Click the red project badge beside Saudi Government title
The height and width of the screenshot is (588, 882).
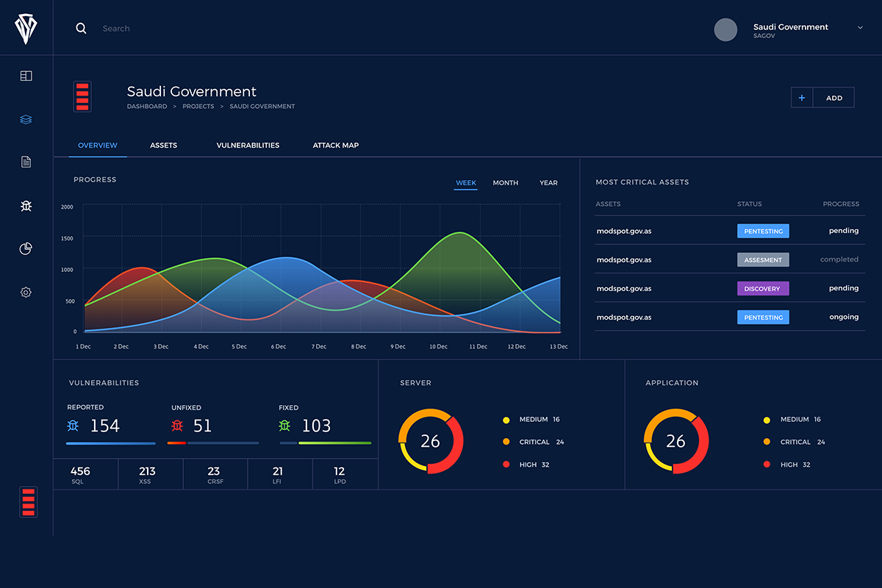click(x=82, y=96)
